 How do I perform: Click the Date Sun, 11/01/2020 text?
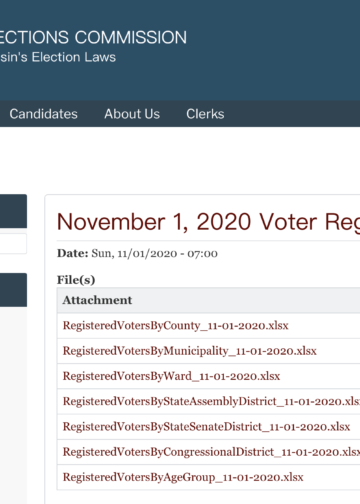coord(137,254)
